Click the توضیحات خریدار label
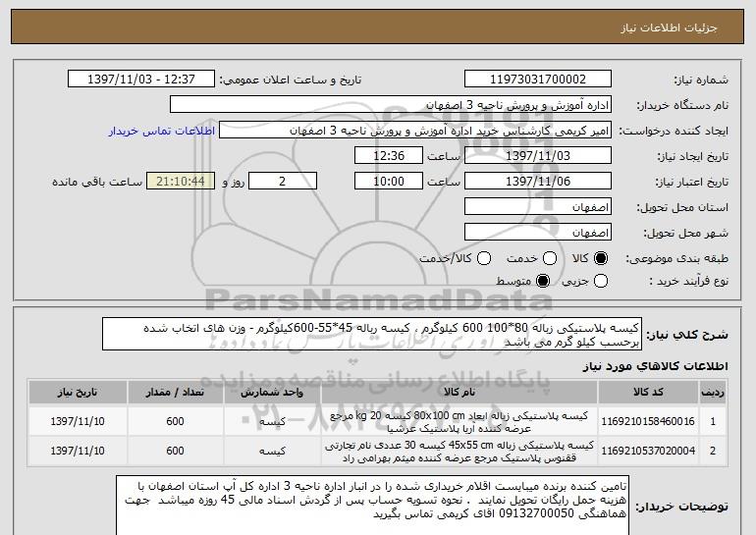 pyautogui.click(x=681, y=508)
